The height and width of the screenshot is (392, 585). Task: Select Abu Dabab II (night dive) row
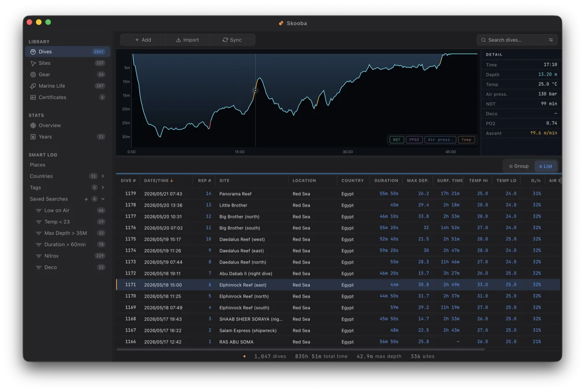[x=338, y=274]
